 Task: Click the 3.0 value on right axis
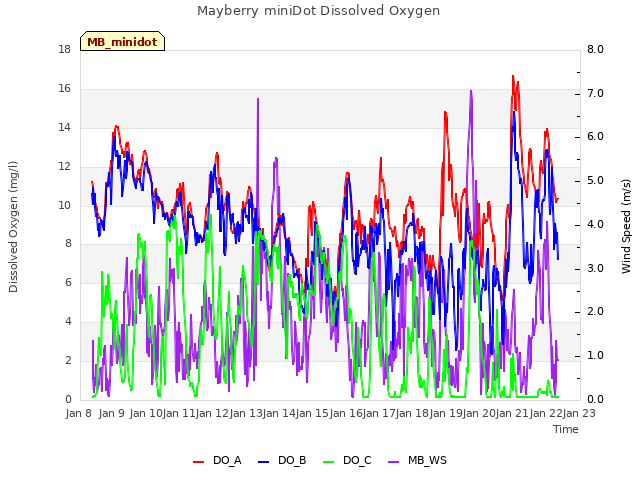(595, 269)
